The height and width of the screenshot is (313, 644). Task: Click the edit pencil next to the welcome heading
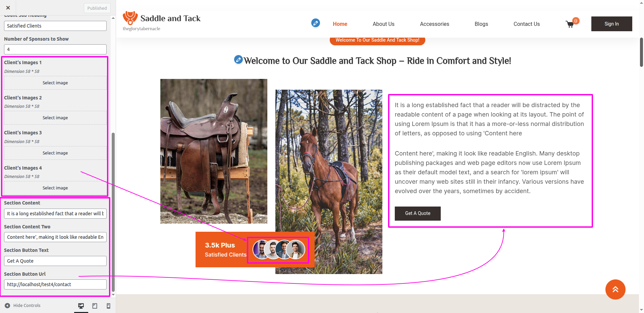(238, 60)
